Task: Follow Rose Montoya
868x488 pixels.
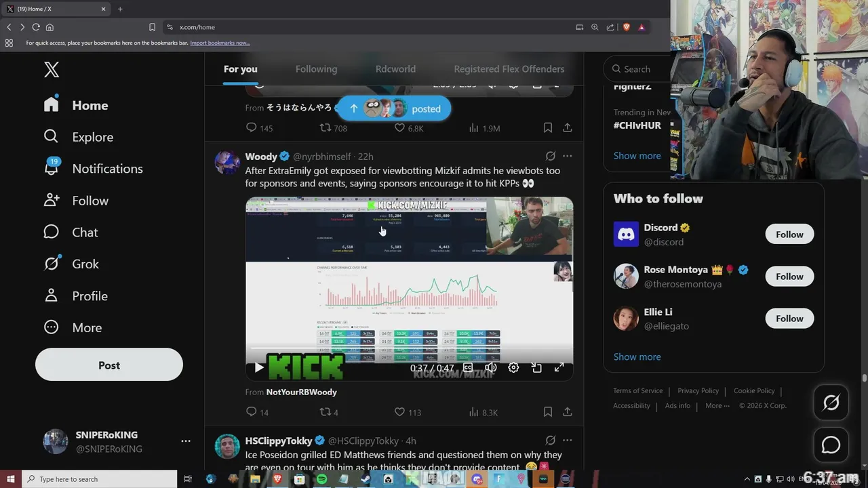Action: point(789,277)
